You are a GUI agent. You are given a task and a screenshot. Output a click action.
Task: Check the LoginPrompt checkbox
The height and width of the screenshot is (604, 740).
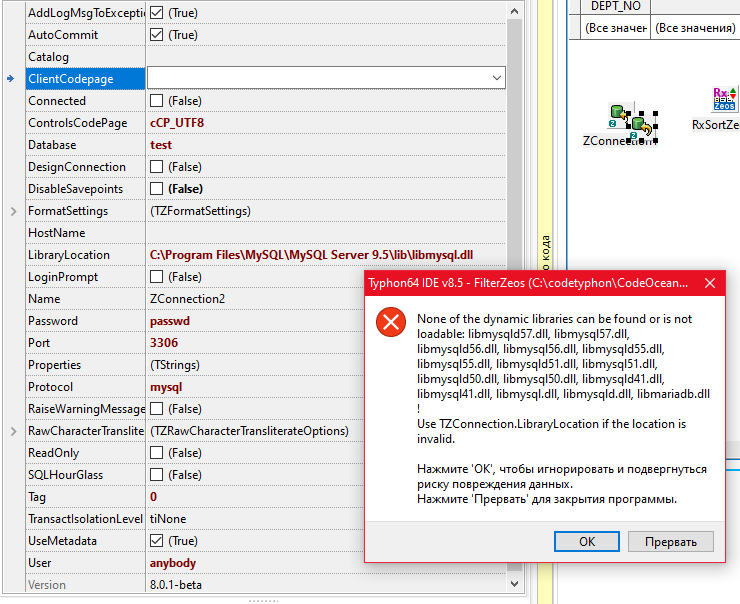point(156,277)
